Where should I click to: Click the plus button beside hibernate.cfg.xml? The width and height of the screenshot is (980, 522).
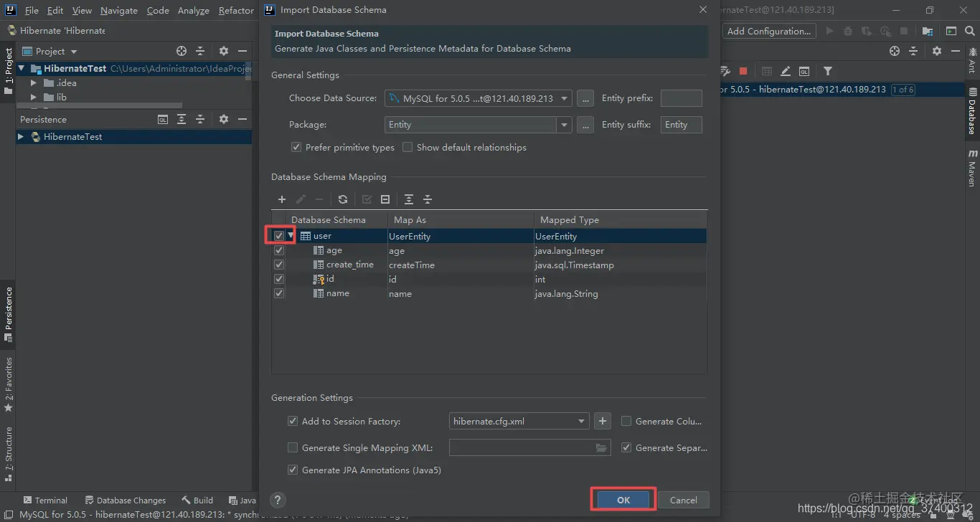(x=603, y=422)
